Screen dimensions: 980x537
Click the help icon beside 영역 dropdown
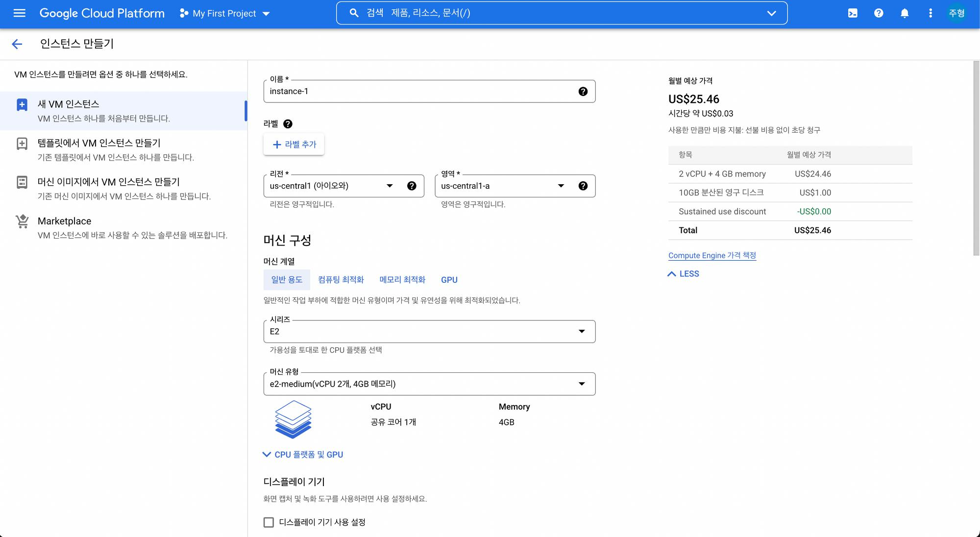click(x=583, y=186)
